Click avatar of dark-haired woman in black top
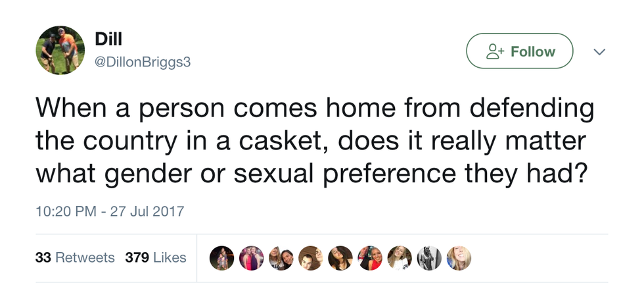Viewport: 644px width, 287px height. point(340,258)
